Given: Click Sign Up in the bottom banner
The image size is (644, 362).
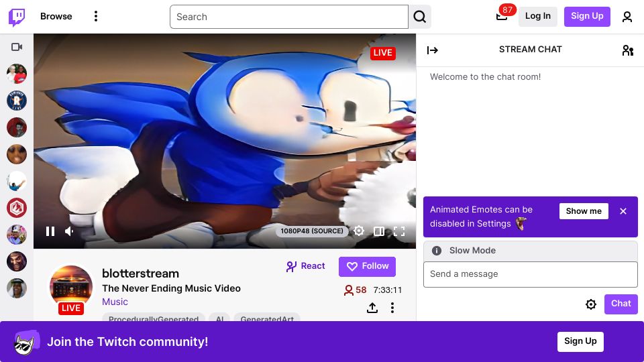Looking at the screenshot, I should coord(580,341).
